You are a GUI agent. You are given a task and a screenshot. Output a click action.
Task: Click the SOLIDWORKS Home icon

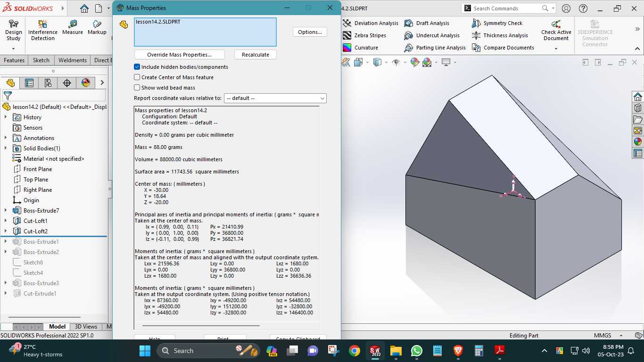click(x=84, y=8)
